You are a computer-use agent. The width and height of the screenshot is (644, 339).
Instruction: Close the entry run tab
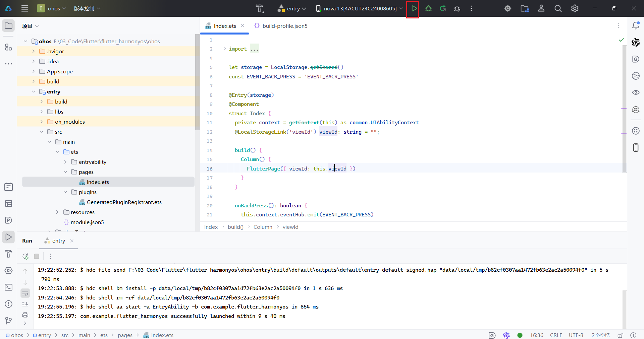pyautogui.click(x=72, y=241)
